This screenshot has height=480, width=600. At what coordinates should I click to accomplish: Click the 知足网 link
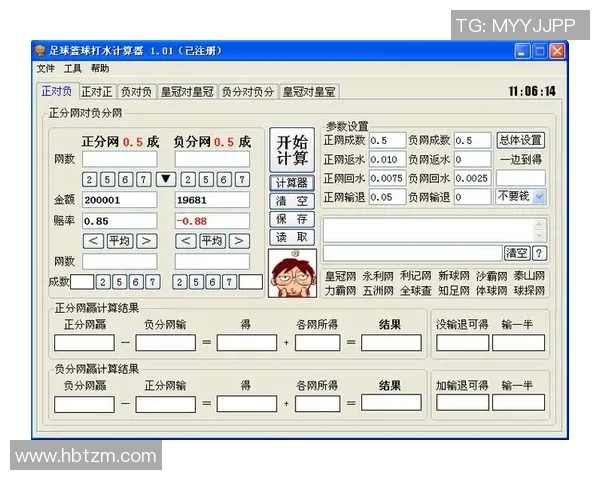pyautogui.click(x=453, y=291)
